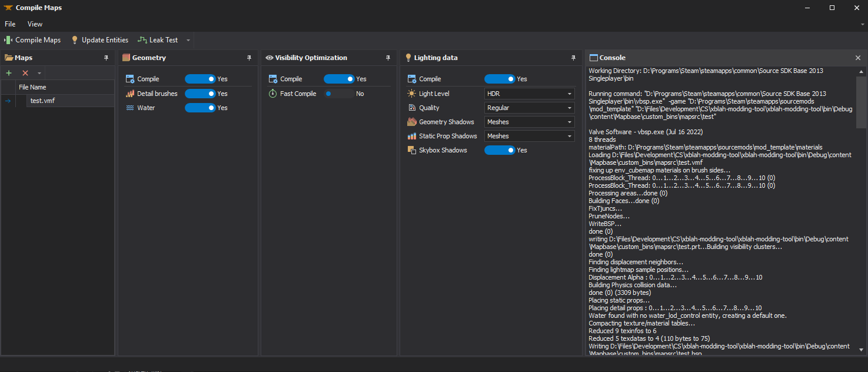Click the Water waves icon in Geometry panel
Screen dimensions: 868x372
click(130, 108)
